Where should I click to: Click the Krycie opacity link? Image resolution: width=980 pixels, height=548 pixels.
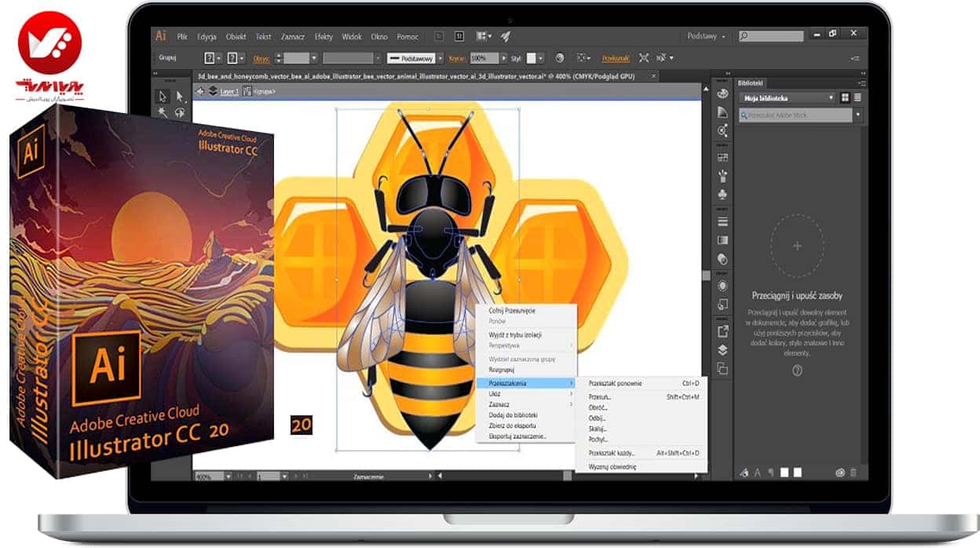click(x=458, y=58)
